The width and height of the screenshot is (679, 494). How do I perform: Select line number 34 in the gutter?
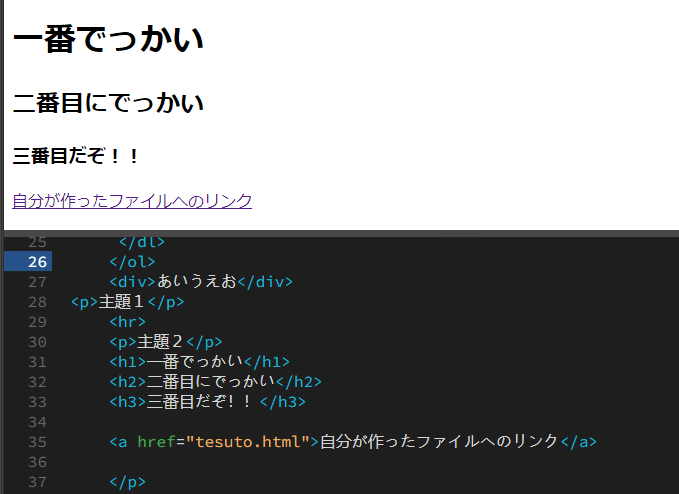pos(37,422)
